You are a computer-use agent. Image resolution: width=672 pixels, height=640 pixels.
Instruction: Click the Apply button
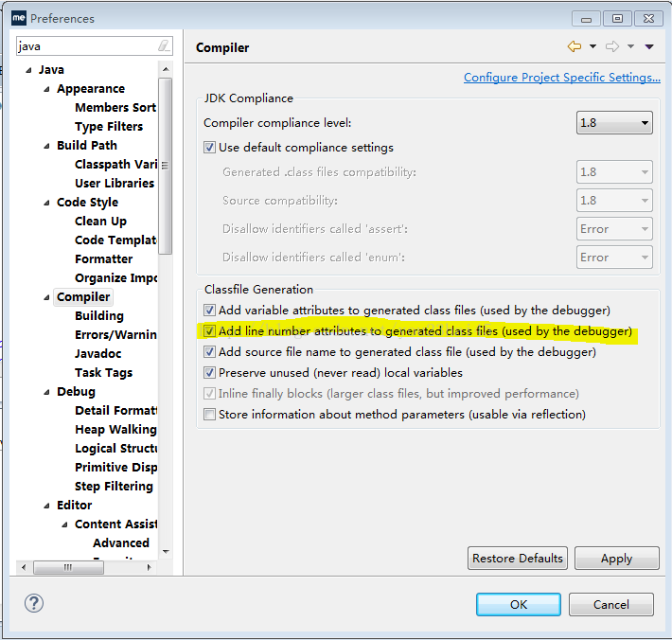click(x=616, y=559)
